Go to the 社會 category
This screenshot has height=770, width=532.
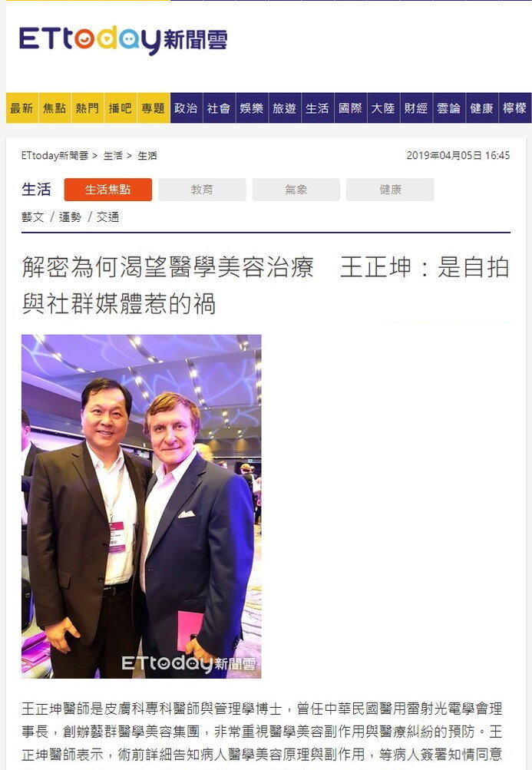pyautogui.click(x=219, y=108)
